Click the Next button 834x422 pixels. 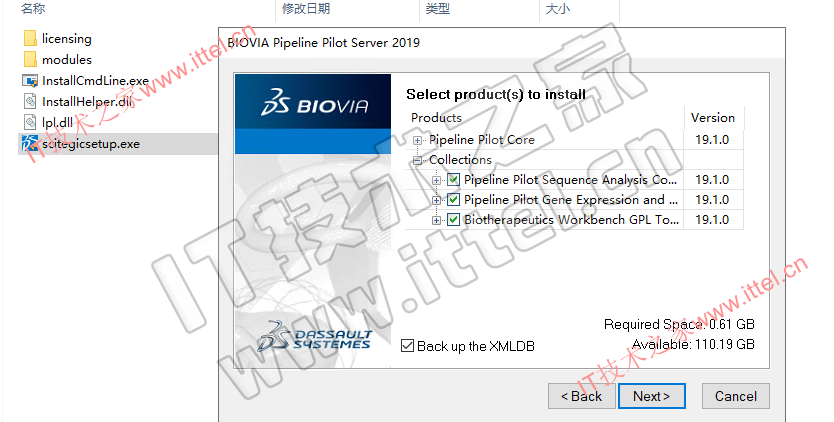(x=652, y=396)
